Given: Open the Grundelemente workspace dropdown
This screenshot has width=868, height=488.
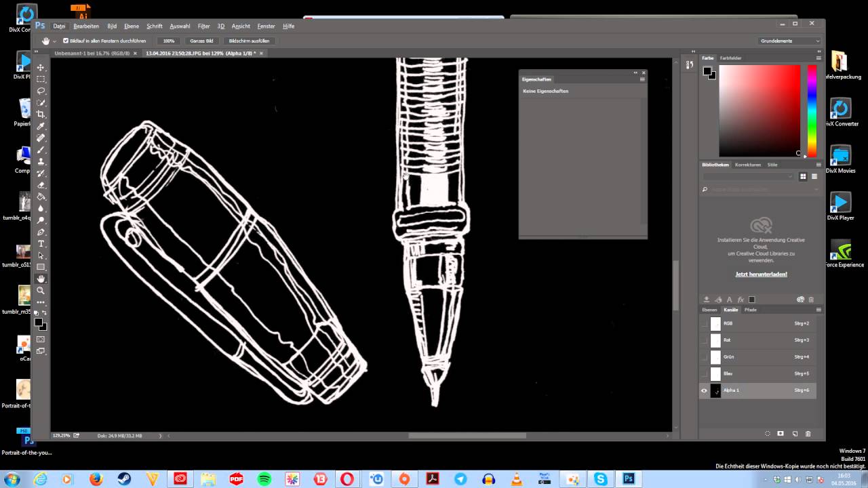Looking at the screenshot, I should click(790, 41).
